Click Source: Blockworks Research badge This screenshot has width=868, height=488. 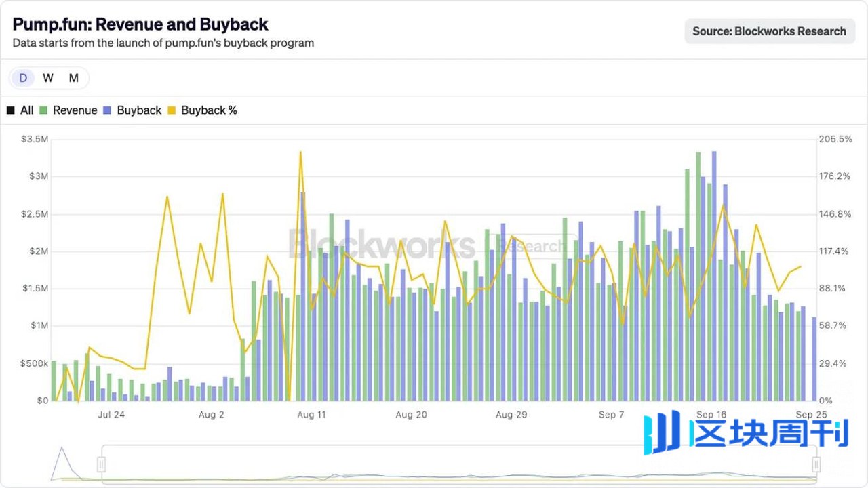(769, 31)
